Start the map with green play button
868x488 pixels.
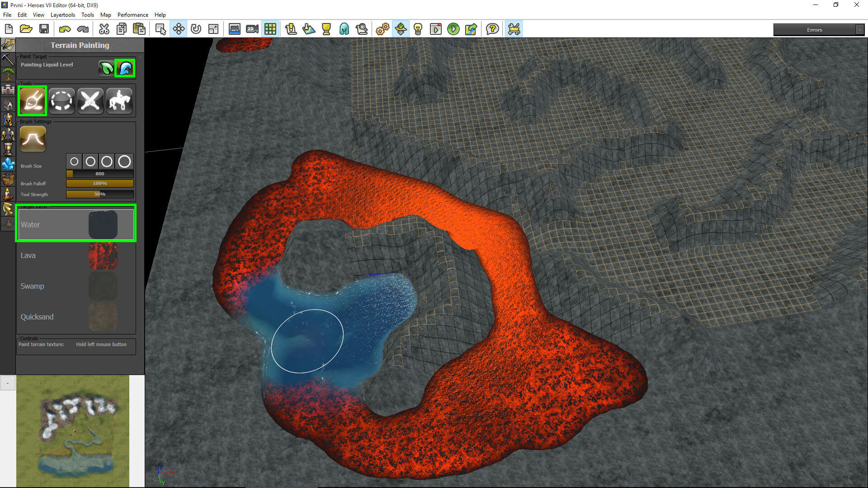click(453, 29)
